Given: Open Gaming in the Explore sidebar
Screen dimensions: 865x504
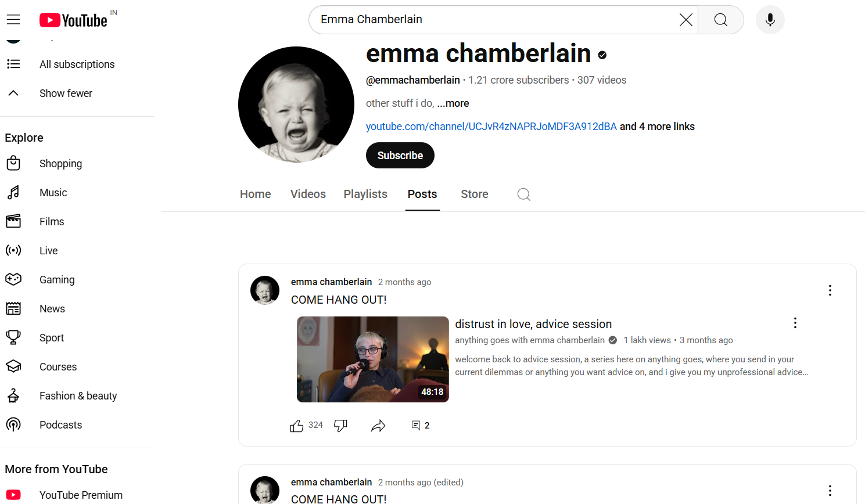Looking at the screenshot, I should point(57,280).
